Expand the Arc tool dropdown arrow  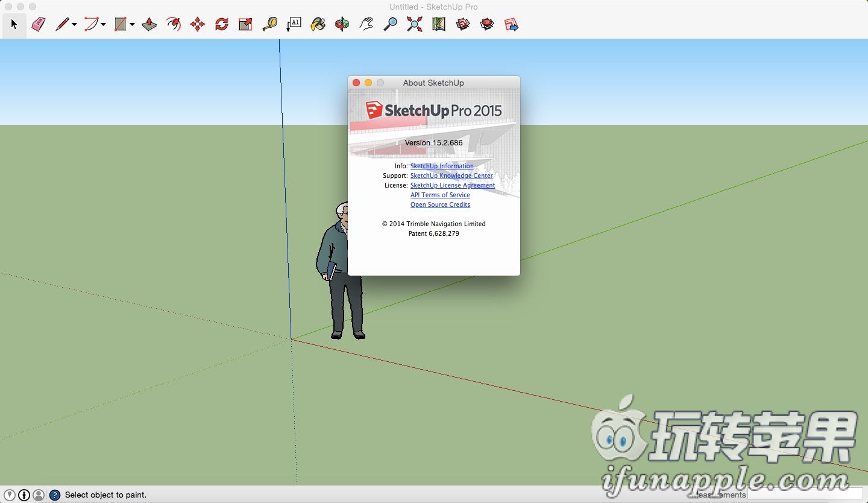coord(103,25)
